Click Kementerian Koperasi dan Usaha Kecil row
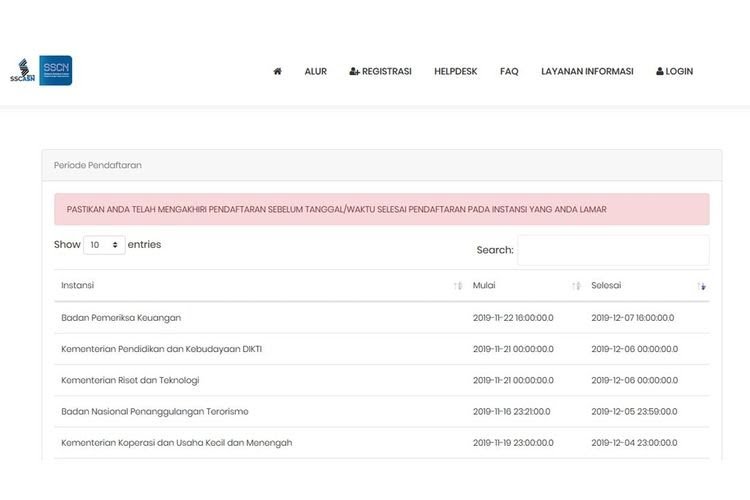Image resolution: width=750 pixels, height=500 pixels. click(x=176, y=442)
